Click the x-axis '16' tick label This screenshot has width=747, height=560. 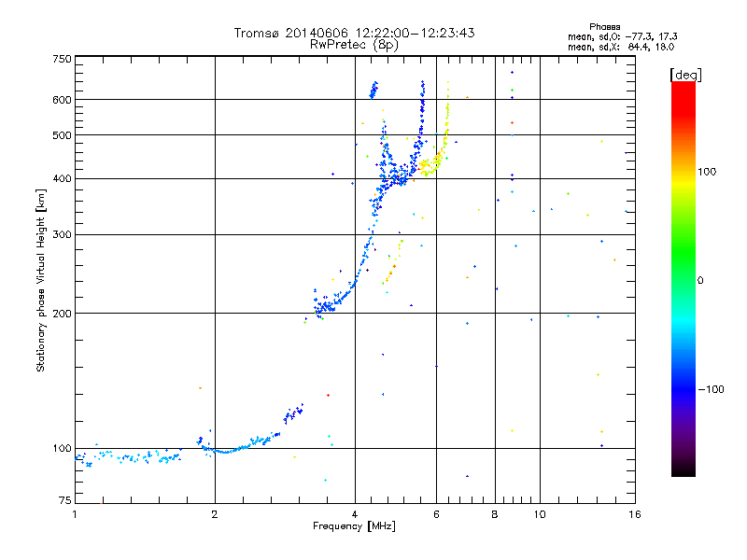[x=635, y=514]
